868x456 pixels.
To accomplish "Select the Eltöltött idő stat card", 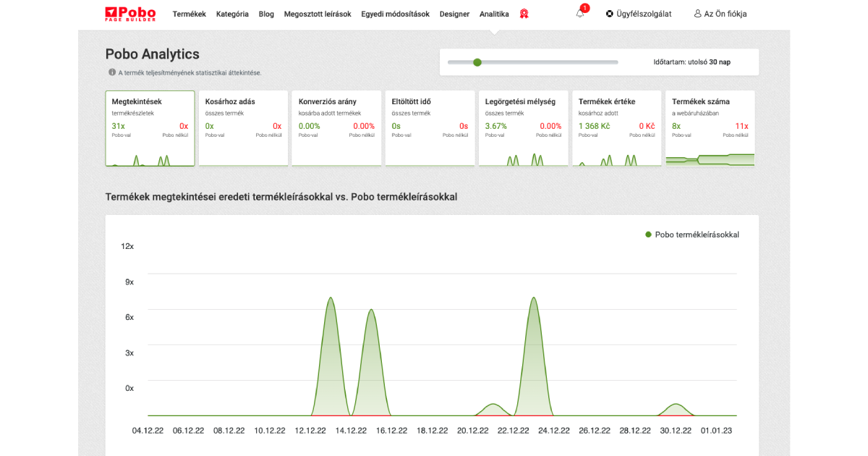I will coord(430,128).
